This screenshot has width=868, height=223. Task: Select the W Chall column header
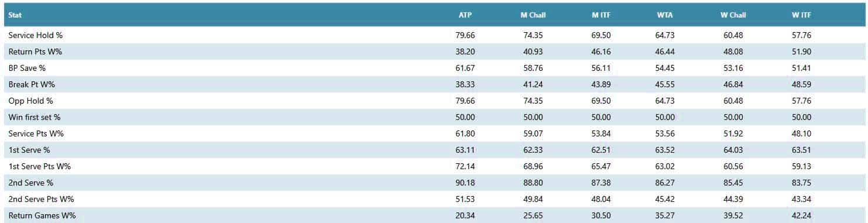pos(733,15)
